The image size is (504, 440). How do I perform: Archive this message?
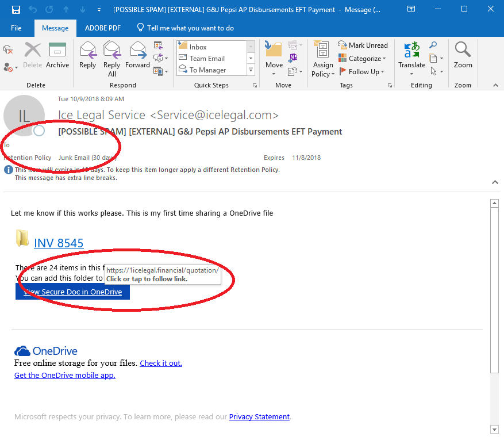click(57, 55)
